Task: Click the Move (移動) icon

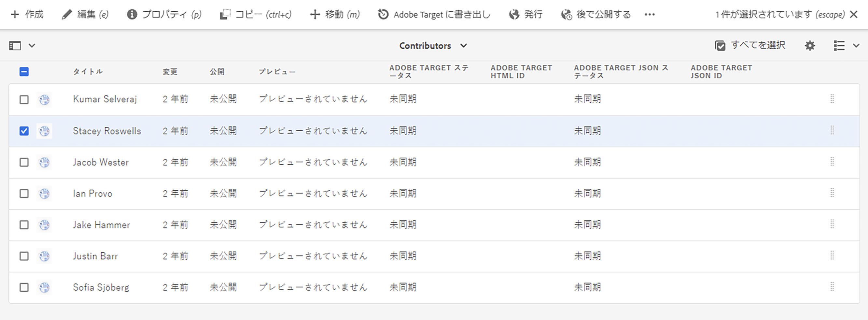Action: [x=315, y=14]
